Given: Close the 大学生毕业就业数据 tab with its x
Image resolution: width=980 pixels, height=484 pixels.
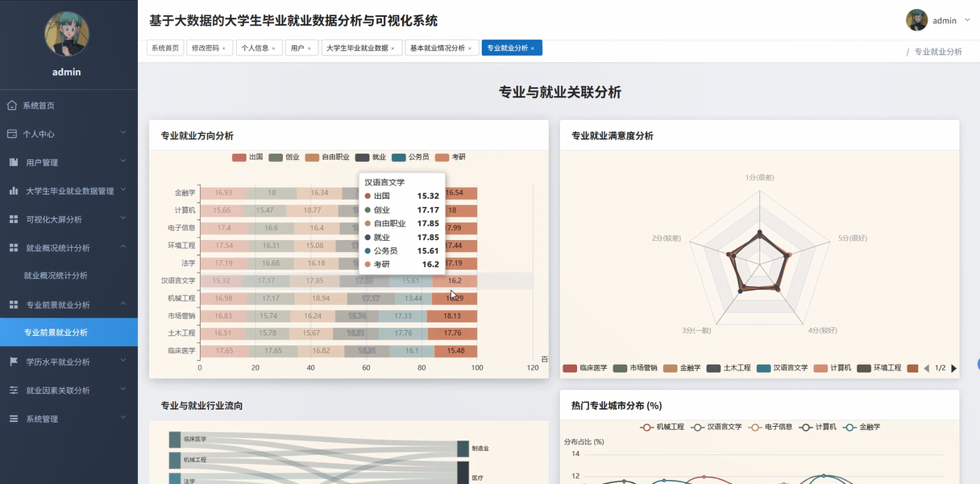Looking at the screenshot, I should pos(392,48).
